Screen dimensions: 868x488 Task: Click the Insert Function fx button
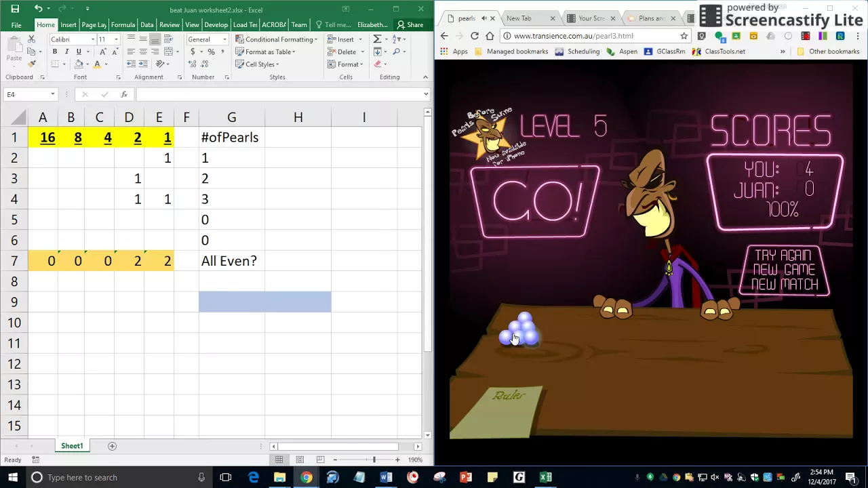[x=124, y=94]
